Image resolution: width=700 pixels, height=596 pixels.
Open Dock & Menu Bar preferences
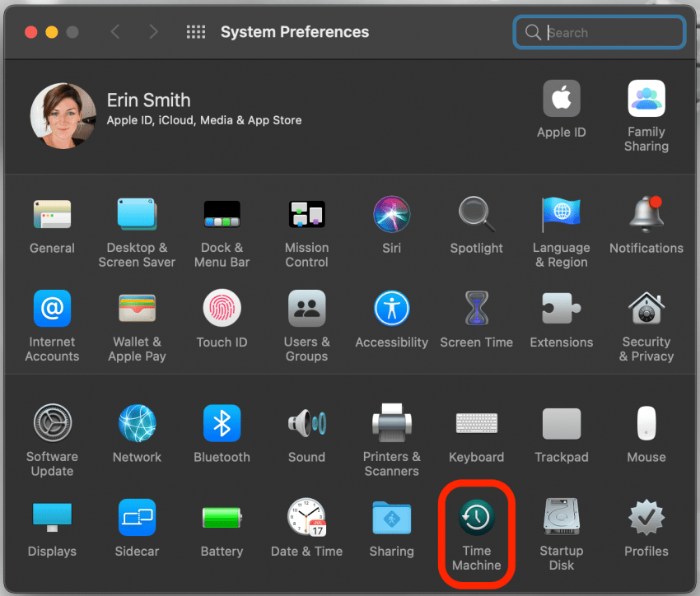click(x=222, y=214)
